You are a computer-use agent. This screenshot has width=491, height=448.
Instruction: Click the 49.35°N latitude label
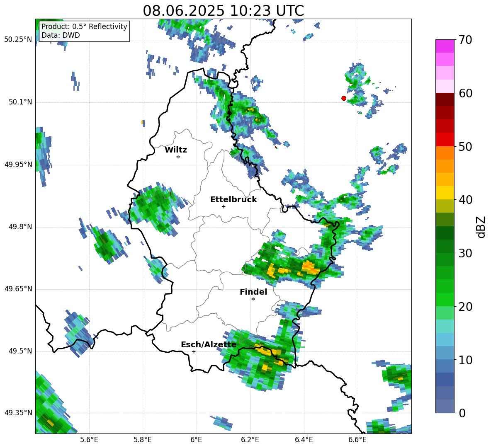[x=18, y=413]
